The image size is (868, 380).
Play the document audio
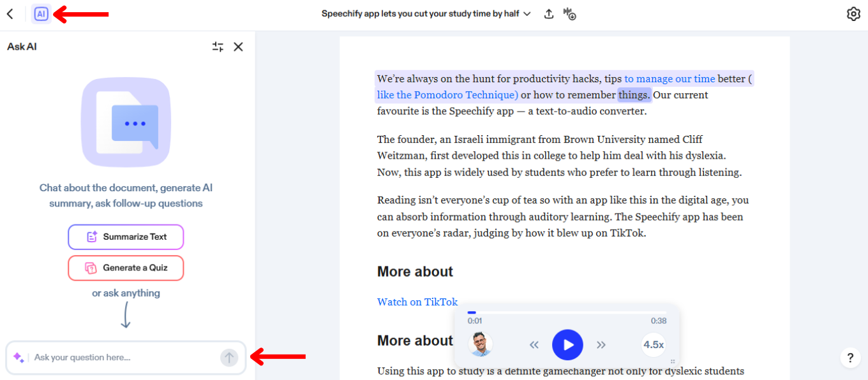567,344
